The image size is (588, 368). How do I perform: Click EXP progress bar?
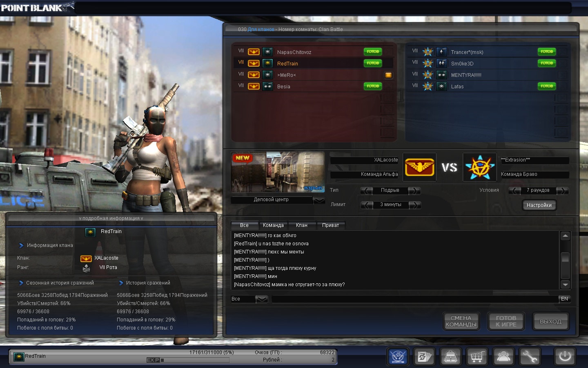(x=188, y=360)
